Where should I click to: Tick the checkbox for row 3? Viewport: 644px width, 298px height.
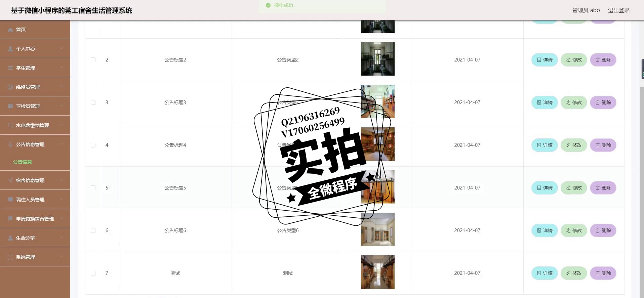coord(93,102)
